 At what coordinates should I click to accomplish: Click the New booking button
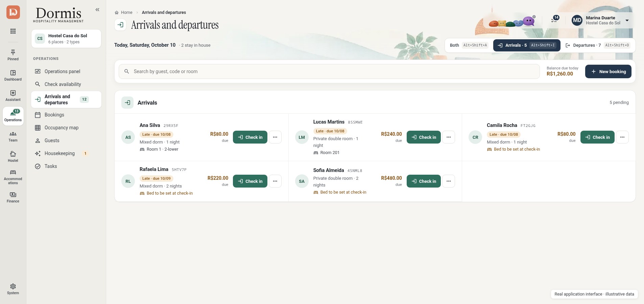(x=608, y=71)
